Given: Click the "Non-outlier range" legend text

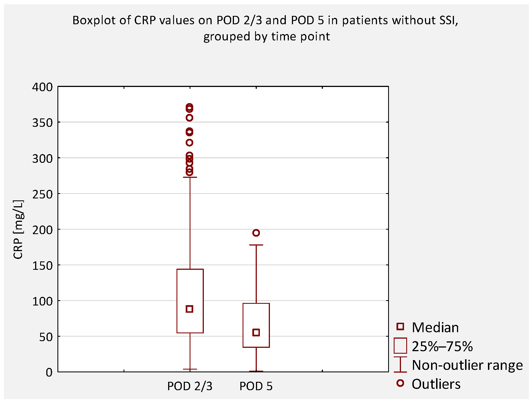Looking at the screenshot, I should 467,365.
